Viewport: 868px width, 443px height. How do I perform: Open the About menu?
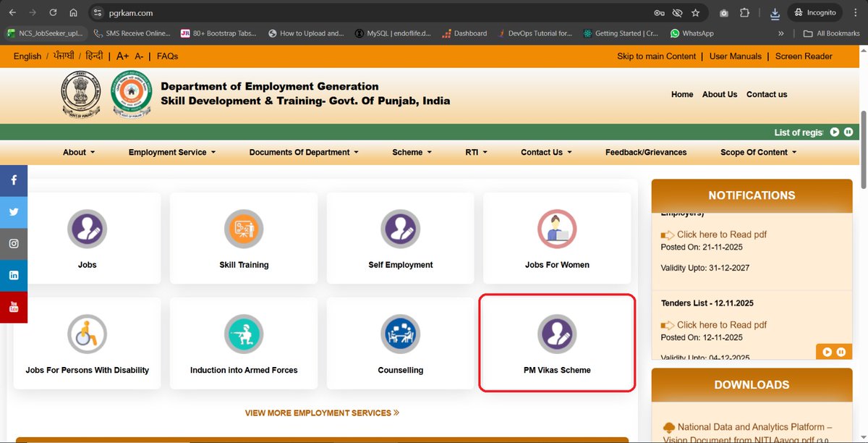point(78,152)
